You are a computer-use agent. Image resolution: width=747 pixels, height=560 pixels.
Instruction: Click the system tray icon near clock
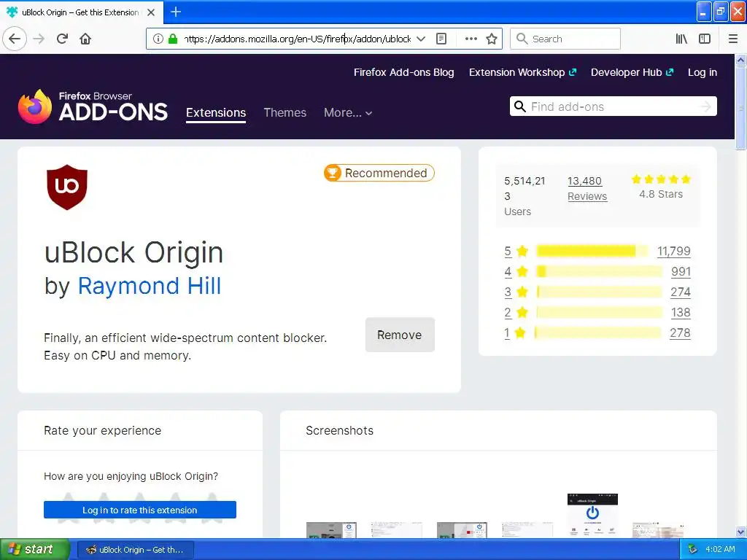[692, 550]
